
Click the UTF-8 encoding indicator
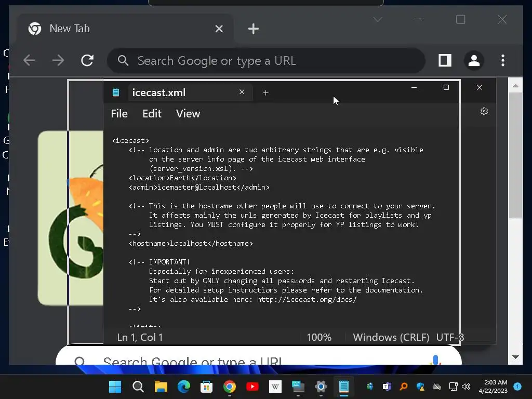pyautogui.click(x=450, y=337)
